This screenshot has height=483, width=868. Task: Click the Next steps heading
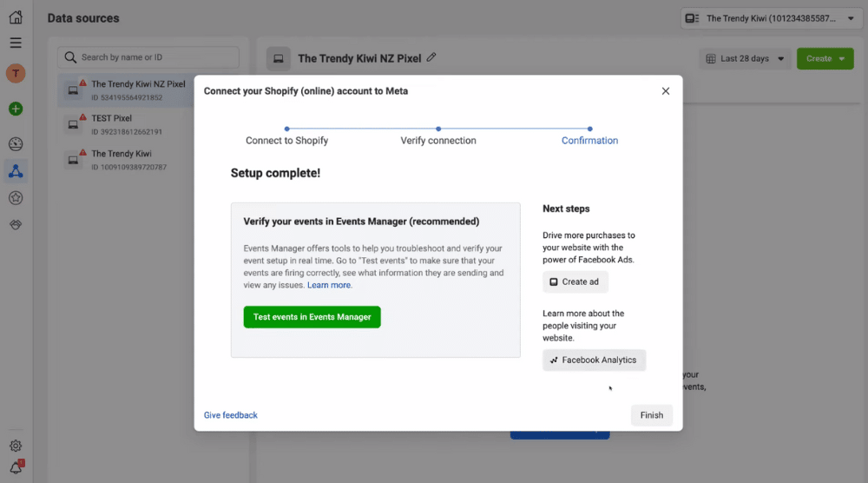click(x=566, y=208)
